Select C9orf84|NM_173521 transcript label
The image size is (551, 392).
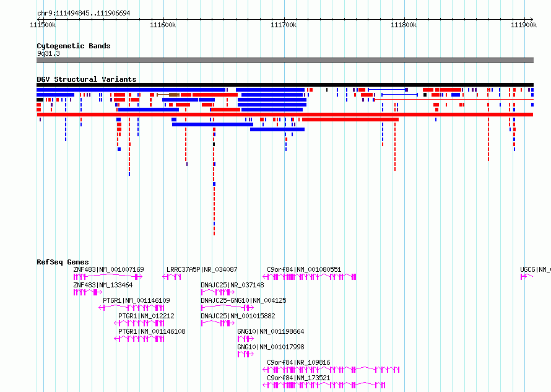[x=298, y=378]
